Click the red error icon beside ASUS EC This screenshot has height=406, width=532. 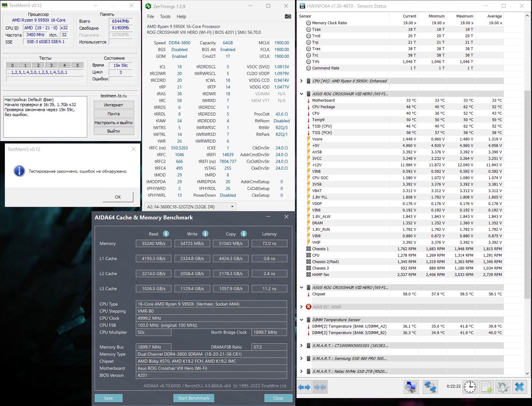[x=309, y=307]
